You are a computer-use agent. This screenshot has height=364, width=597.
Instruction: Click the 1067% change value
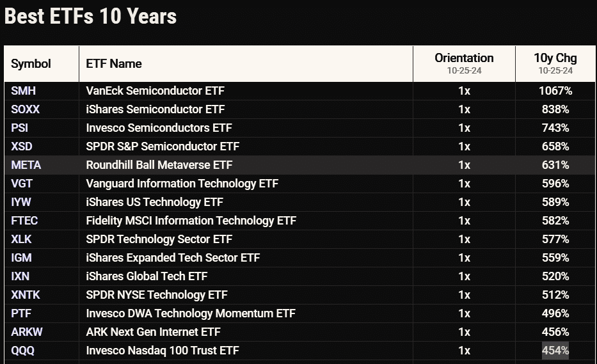coord(555,91)
